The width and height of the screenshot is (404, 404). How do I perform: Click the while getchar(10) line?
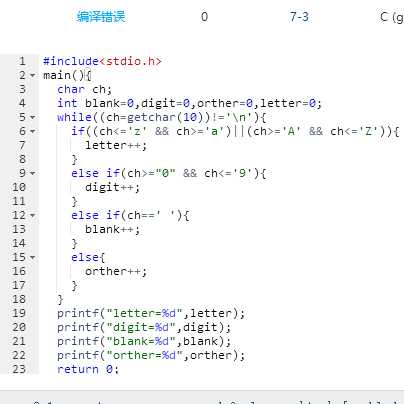point(162,117)
